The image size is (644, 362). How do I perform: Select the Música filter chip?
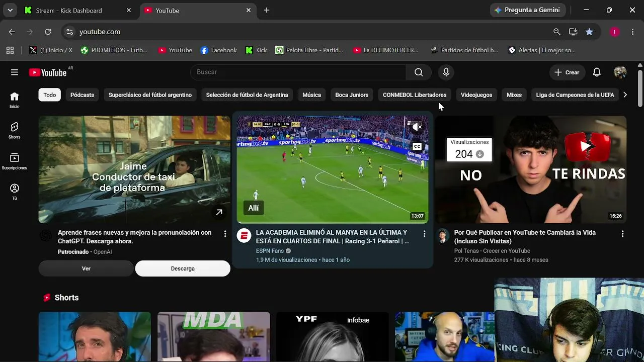click(311, 95)
